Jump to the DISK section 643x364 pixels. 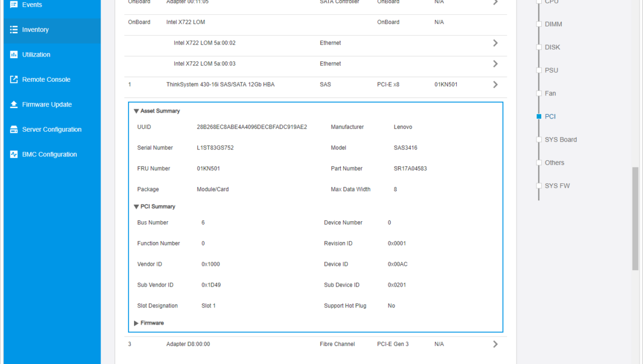[x=552, y=47]
